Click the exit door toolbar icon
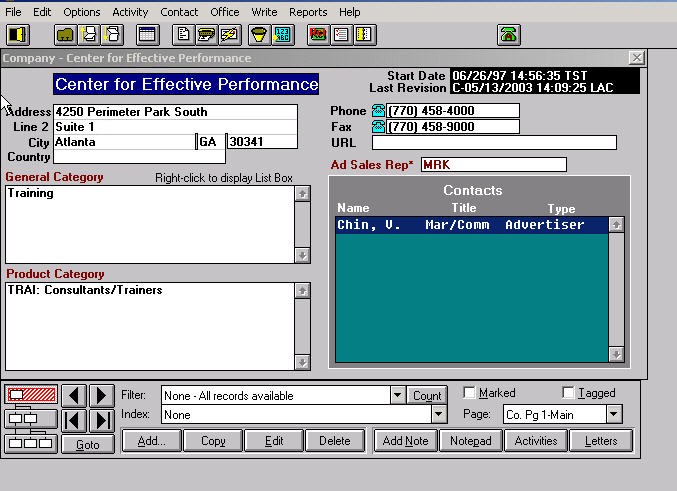The width and height of the screenshot is (677, 491). (18, 35)
